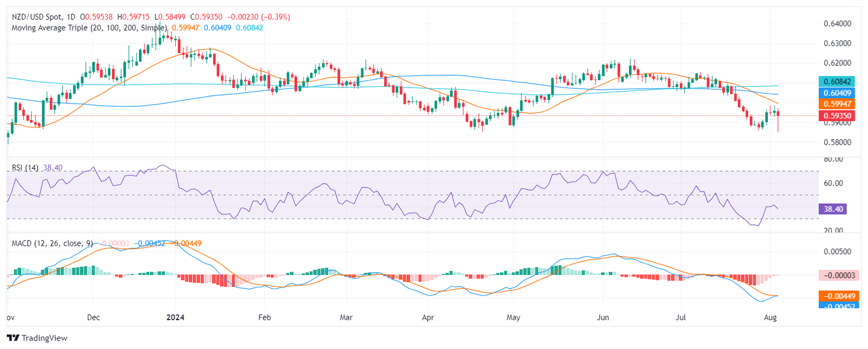This screenshot has height=349, width=868.
Task: Click the orange 0.59947 moving average tag
Action: 838,104
